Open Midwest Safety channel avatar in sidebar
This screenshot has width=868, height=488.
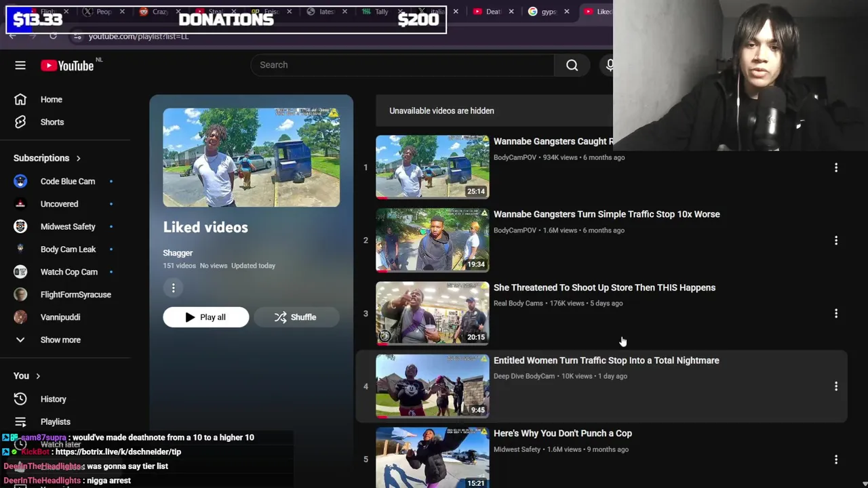point(20,226)
